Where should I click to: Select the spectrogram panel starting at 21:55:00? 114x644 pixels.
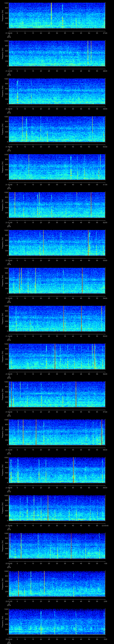point(57,356)
